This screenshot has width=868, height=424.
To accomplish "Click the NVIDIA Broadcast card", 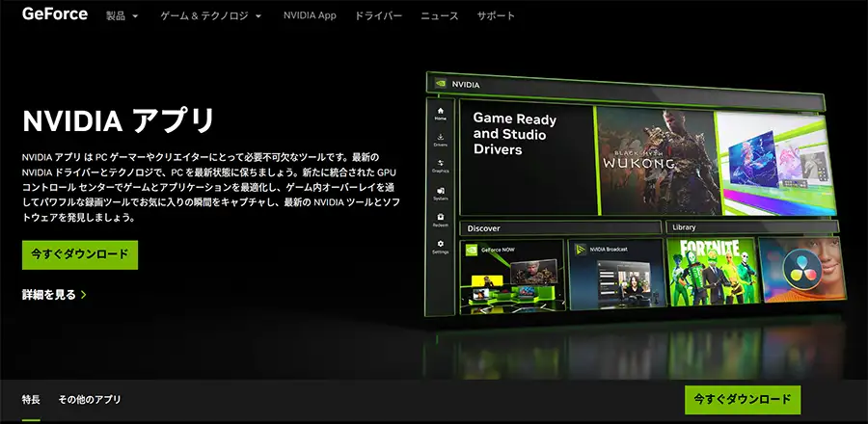I will point(616,275).
